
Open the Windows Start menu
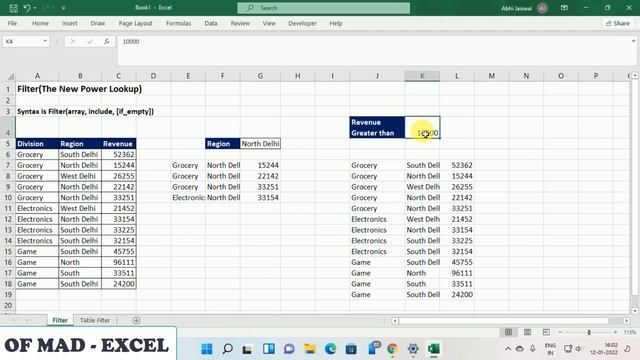point(207,349)
